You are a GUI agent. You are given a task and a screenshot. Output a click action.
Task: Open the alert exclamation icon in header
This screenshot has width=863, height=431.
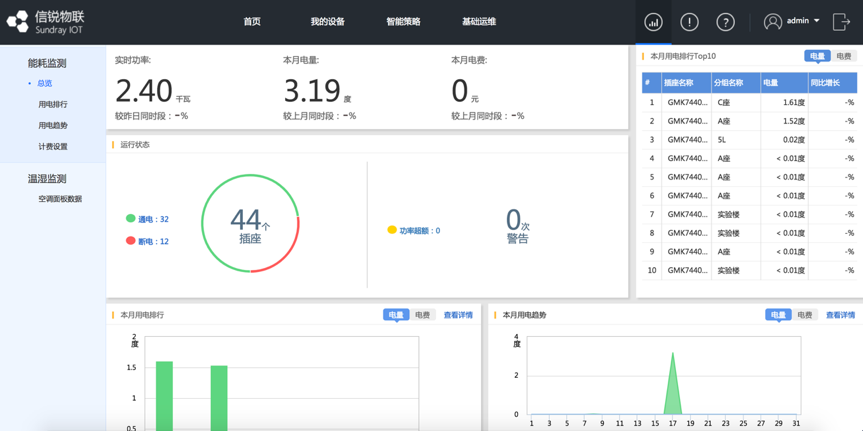coord(690,22)
